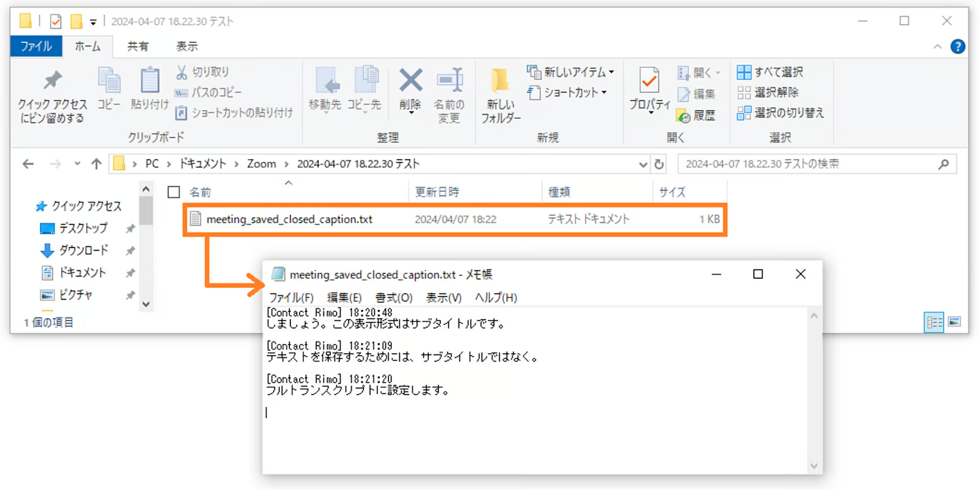Click the Delete (削除) icon in ribbon
Viewport: 980px width, 490px height.
click(x=410, y=81)
